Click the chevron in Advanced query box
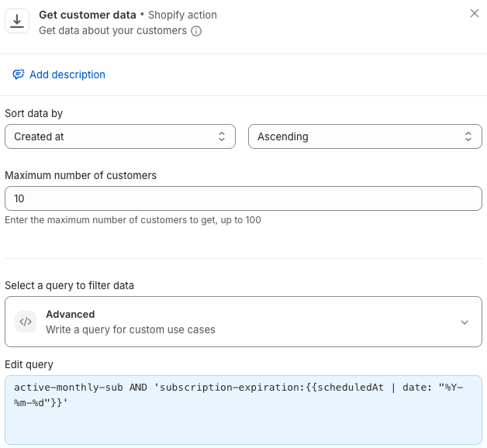Screen dimensions: 487x448 click(465, 322)
